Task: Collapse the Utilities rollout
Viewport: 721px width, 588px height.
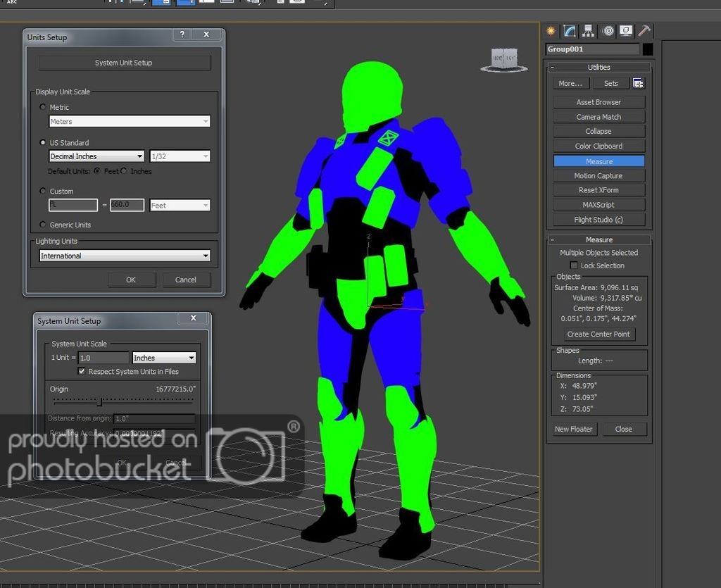Action: [x=598, y=67]
